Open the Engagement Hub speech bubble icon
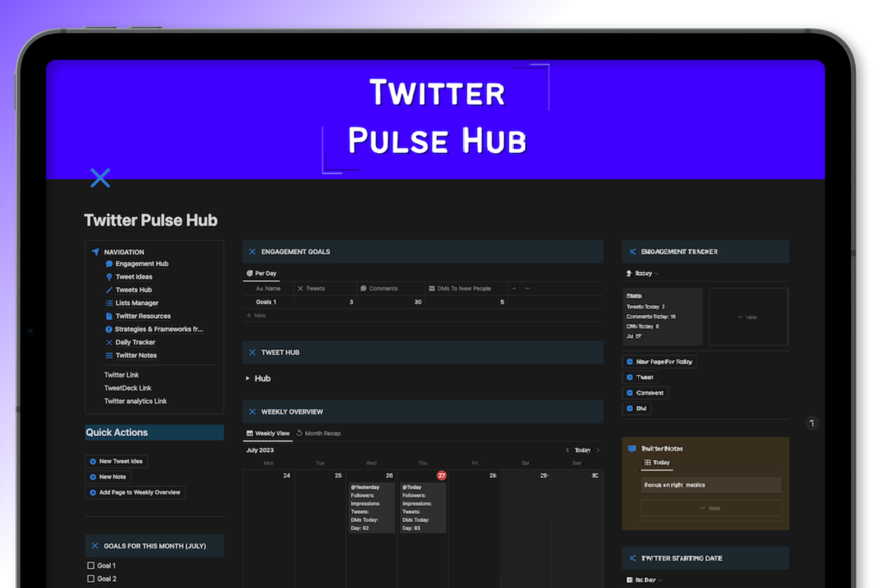This screenshot has height=588, width=882. (x=109, y=263)
